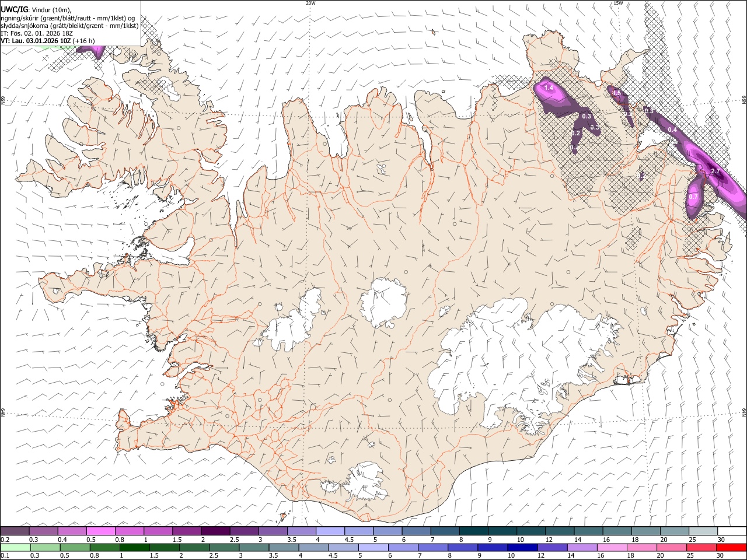Select the dark teal 8–9 snow scale swatch
Image resolution: width=747 pixels, height=560 pixels.
point(473,531)
